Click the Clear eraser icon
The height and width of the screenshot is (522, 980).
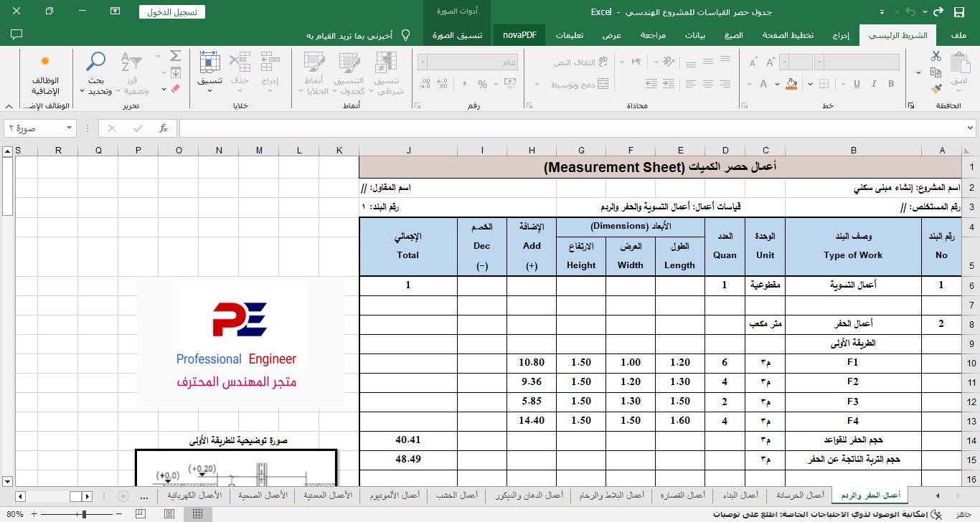(x=175, y=89)
